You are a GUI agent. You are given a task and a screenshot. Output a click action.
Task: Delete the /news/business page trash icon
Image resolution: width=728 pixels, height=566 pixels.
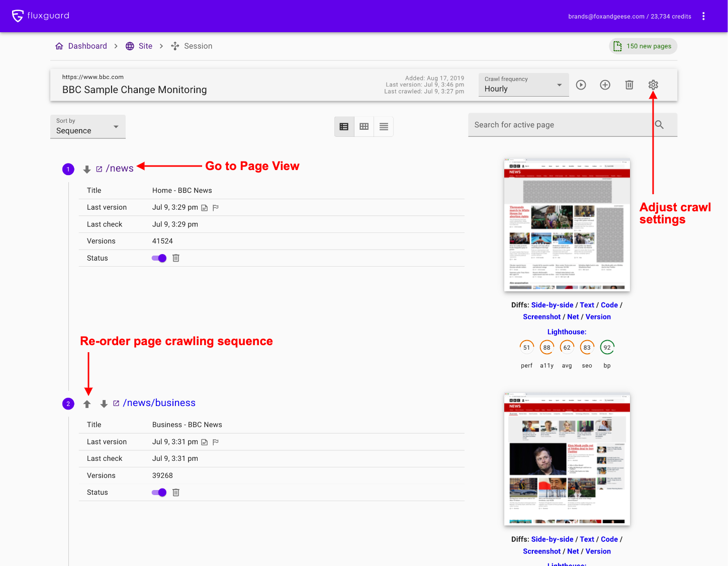pyautogui.click(x=176, y=493)
